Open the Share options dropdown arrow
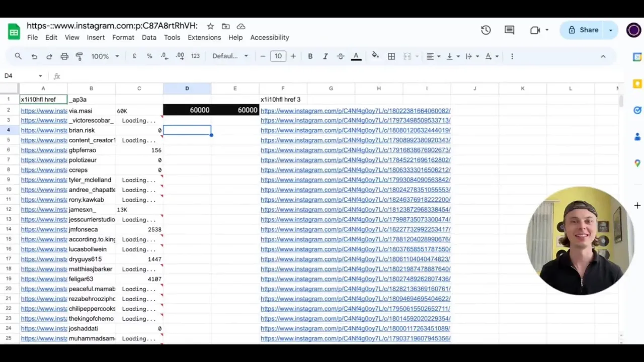 pyautogui.click(x=611, y=30)
